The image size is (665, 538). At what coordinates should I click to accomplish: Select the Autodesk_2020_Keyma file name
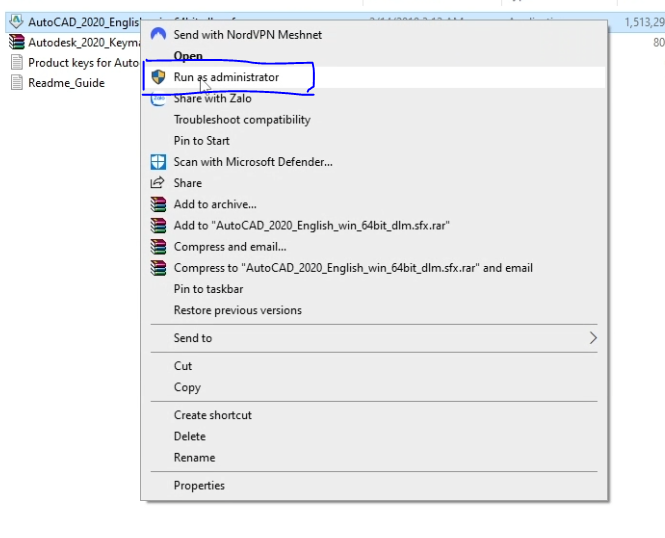pos(84,42)
